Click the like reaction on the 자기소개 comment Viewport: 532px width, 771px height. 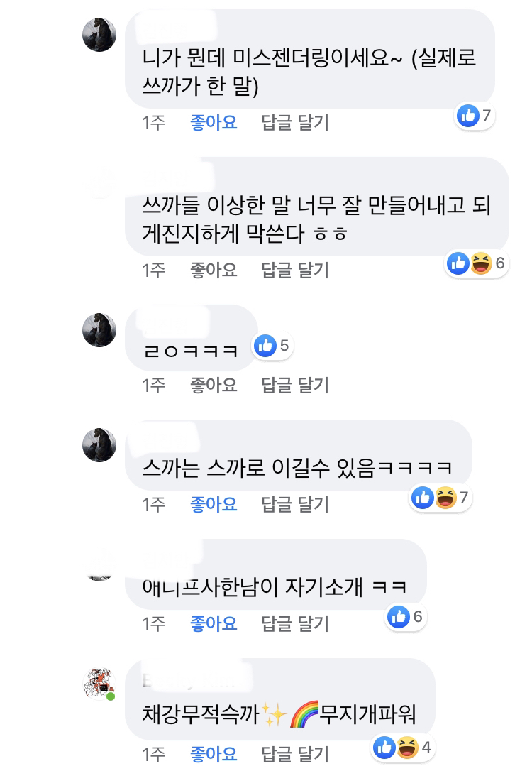(399, 617)
